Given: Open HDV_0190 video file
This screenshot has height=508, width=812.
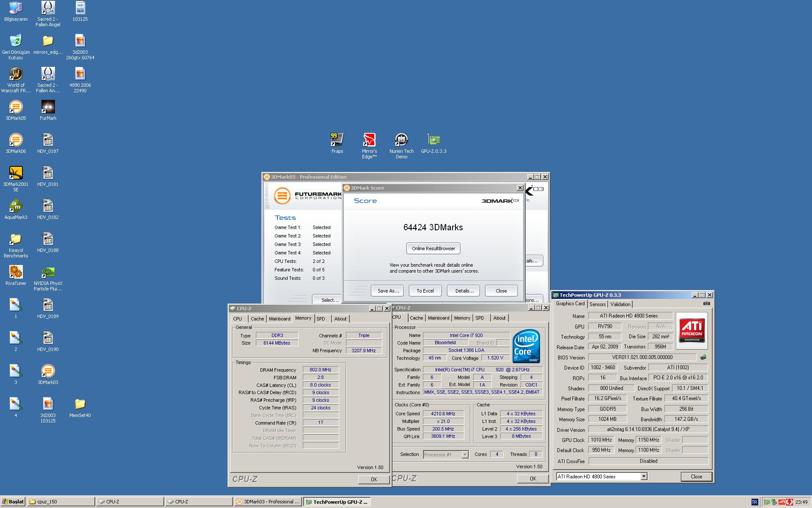Looking at the screenshot, I should tap(48, 342).
